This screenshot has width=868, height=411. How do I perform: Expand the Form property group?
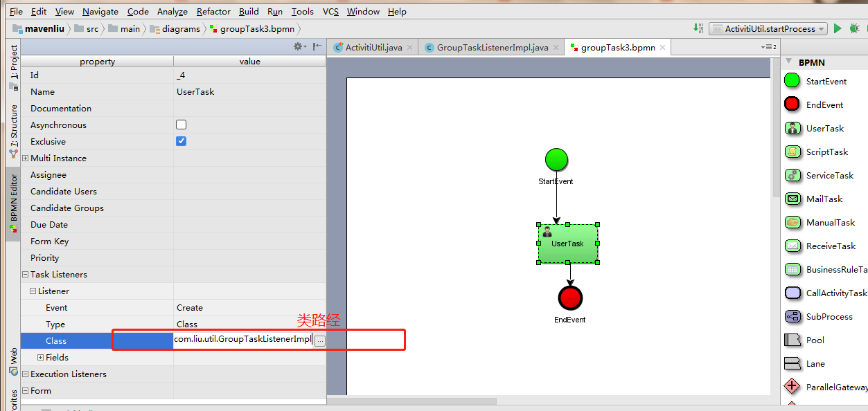click(x=26, y=391)
